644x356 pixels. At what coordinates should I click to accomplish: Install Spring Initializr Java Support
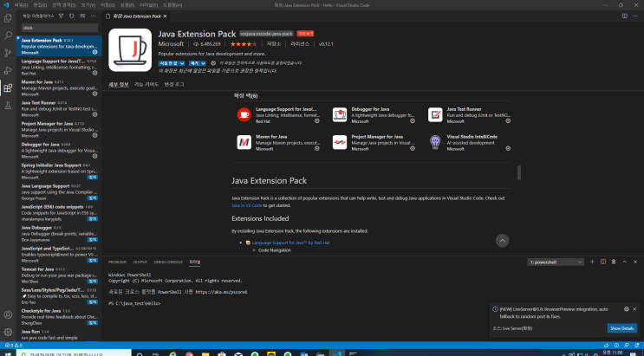[x=93, y=177]
